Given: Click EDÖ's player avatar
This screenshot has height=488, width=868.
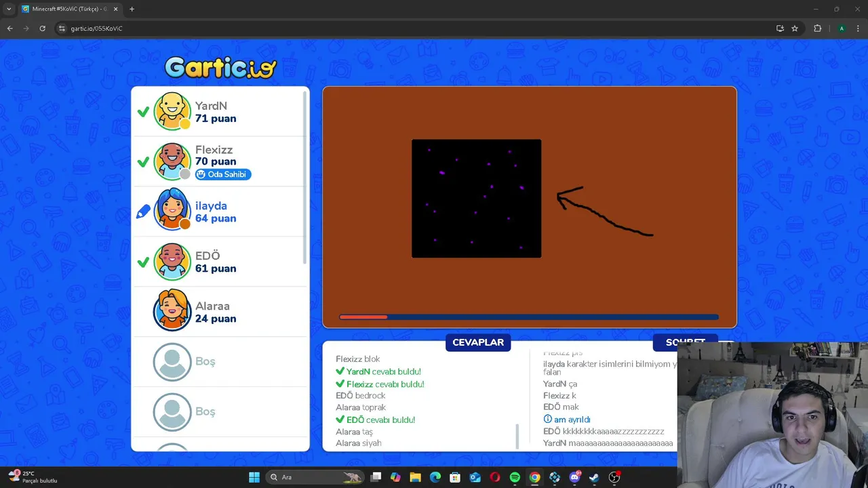Looking at the screenshot, I should (172, 262).
